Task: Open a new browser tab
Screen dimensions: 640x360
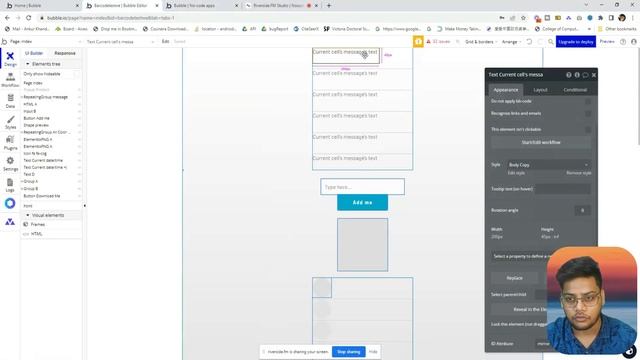Action: (x=329, y=5)
